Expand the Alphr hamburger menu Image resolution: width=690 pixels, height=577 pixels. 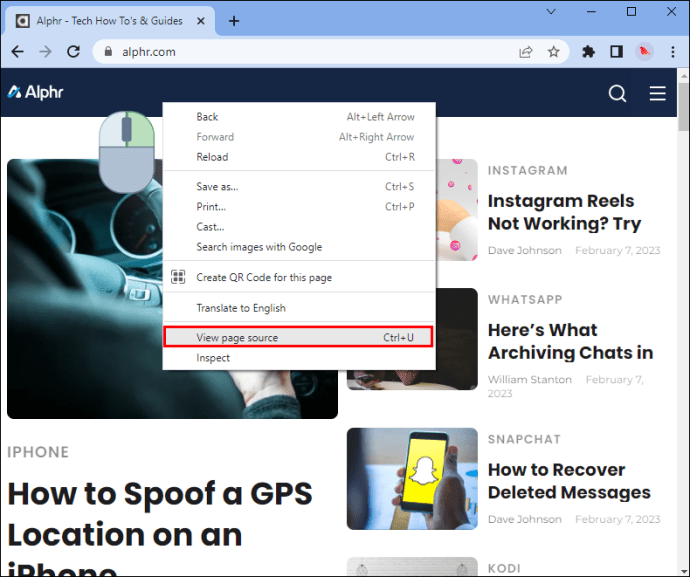click(x=657, y=93)
